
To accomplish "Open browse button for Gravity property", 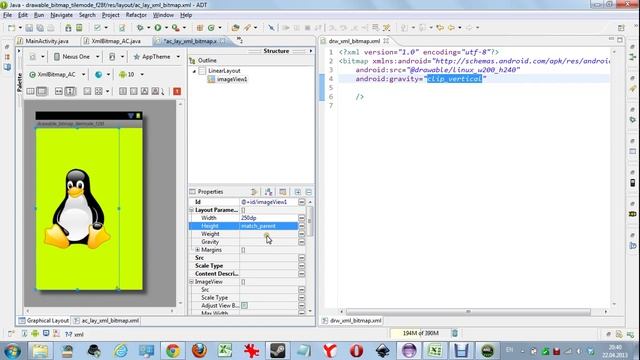I will (302, 242).
